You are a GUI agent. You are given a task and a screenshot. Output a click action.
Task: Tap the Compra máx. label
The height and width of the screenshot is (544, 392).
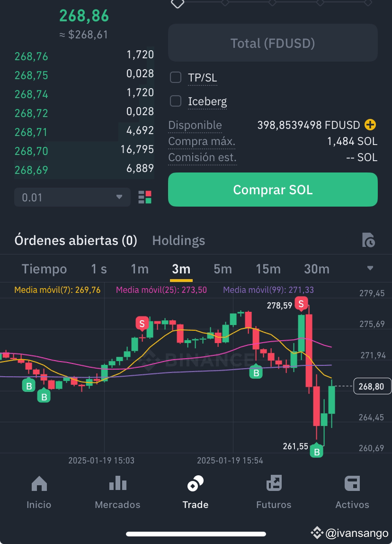tap(202, 141)
